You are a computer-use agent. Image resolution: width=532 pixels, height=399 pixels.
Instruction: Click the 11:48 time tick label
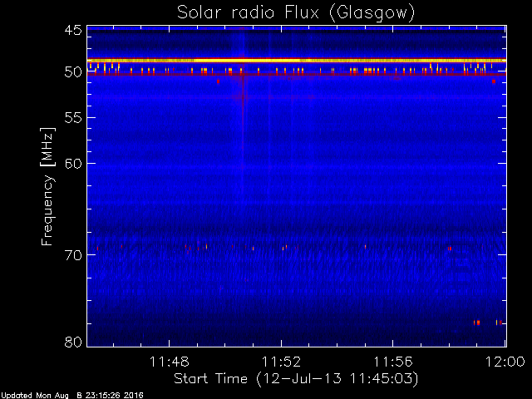(169, 362)
